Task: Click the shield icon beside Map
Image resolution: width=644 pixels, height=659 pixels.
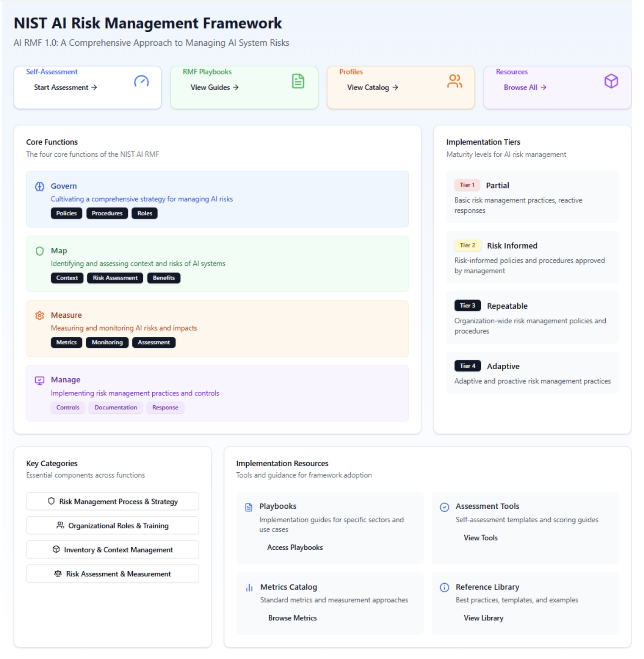Action: coord(40,251)
